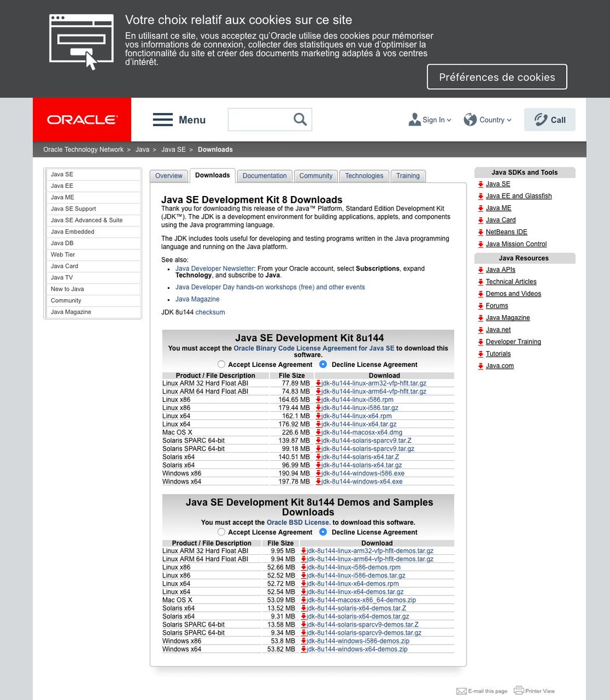Image resolution: width=610 pixels, height=700 pixels.
Task: Open Demos and Videos resource link
Action: (513, 294)
